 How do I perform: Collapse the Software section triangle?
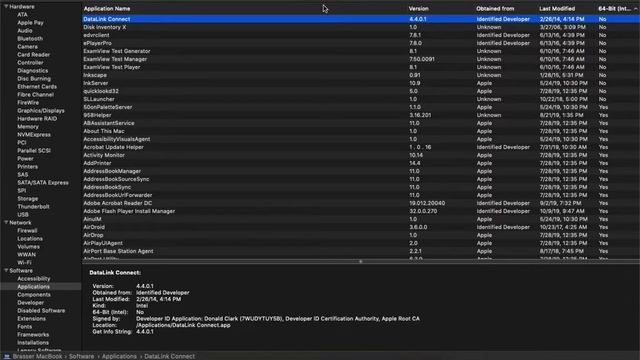click(x=6, y=271)
